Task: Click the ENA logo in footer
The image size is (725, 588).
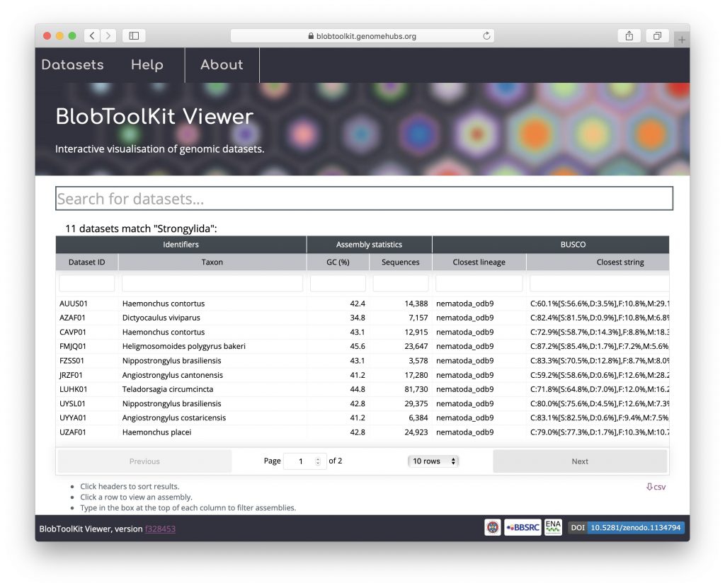Action: tap(553, 527)
